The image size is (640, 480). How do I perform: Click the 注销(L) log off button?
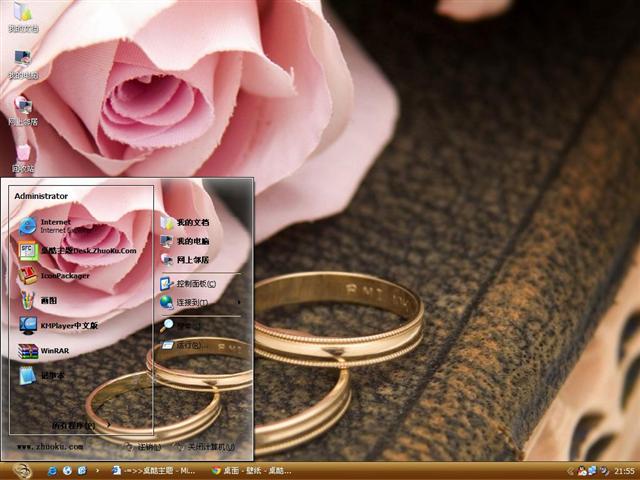coord(144,447)
